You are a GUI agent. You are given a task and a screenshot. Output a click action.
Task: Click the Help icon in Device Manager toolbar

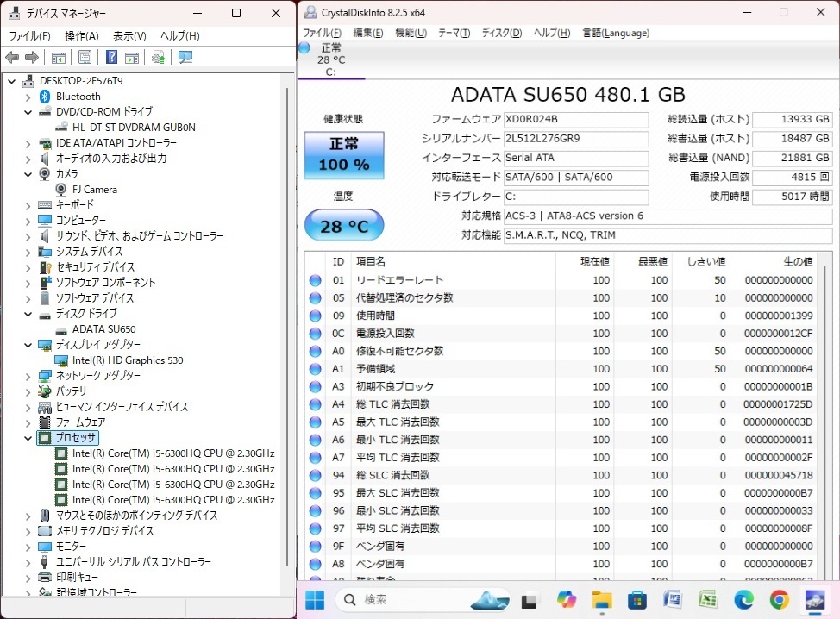111,58
